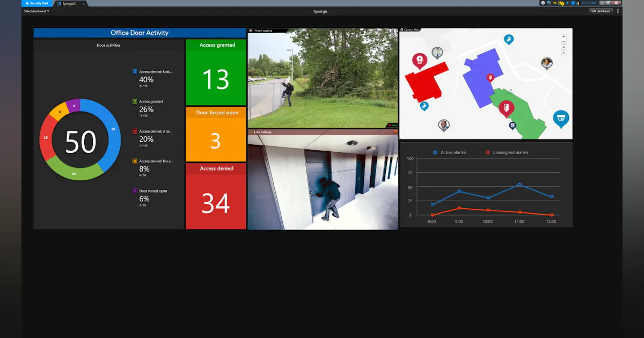Select small red door marker on blue building
Image resolution: width=644 pixels, height=338 pixels.
click(x=489, y=78)
